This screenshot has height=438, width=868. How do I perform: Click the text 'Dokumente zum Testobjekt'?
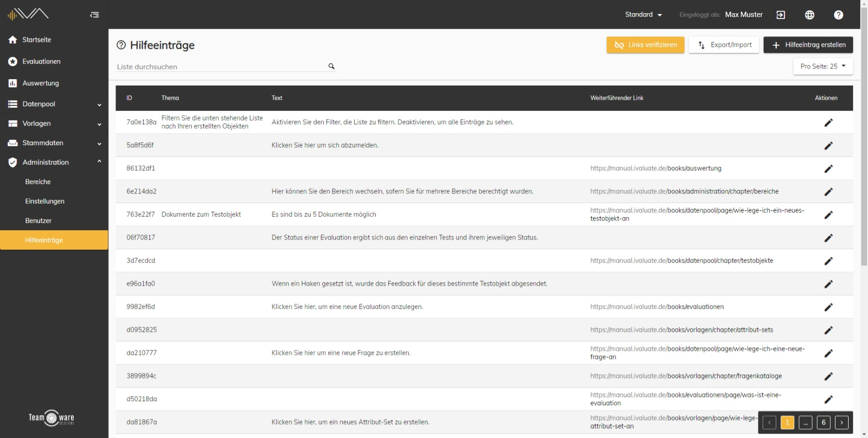[201, 215]
